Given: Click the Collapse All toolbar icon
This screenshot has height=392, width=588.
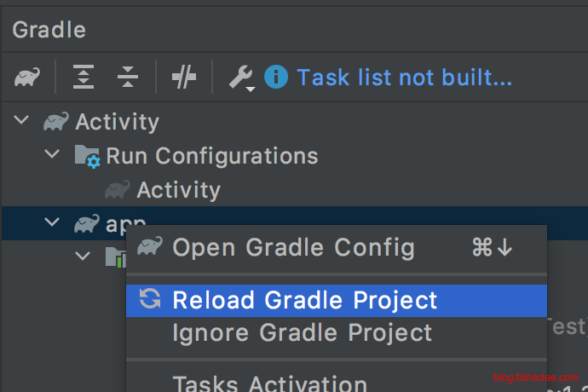Looking at the screenshot, I should [x=128, y=78].
